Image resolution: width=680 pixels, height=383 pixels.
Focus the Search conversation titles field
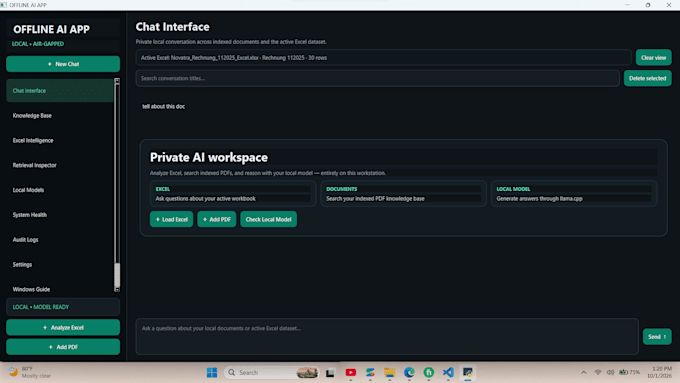(x=377, y=79)
